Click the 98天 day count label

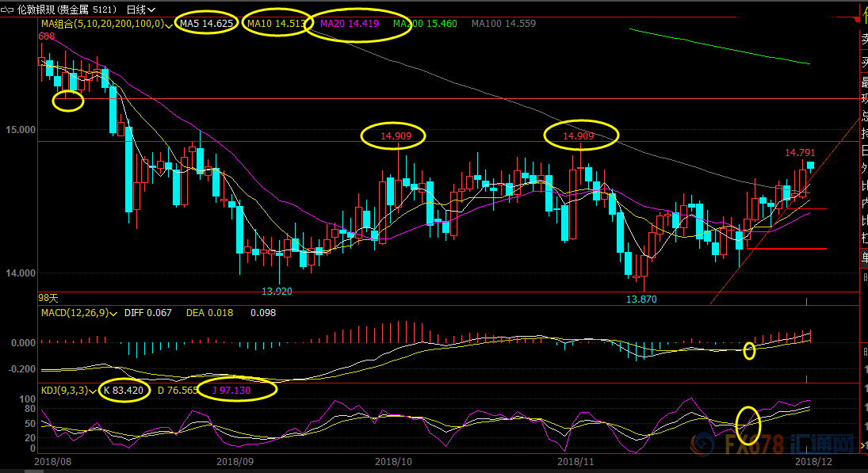click(48, 297)
